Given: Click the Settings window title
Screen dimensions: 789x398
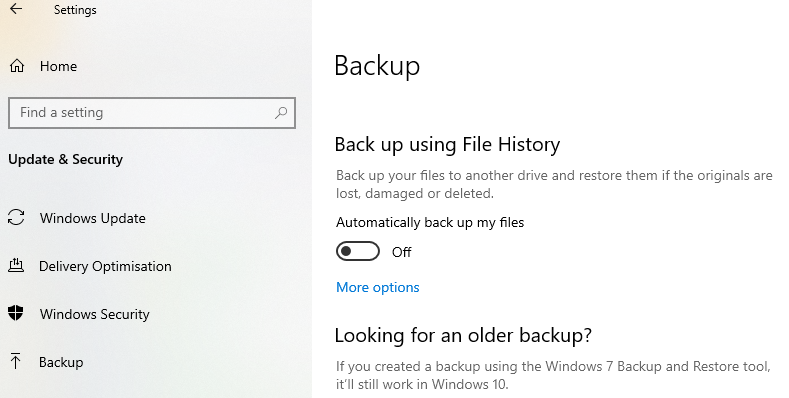Looking at the screenshot, I should (75, 10).
